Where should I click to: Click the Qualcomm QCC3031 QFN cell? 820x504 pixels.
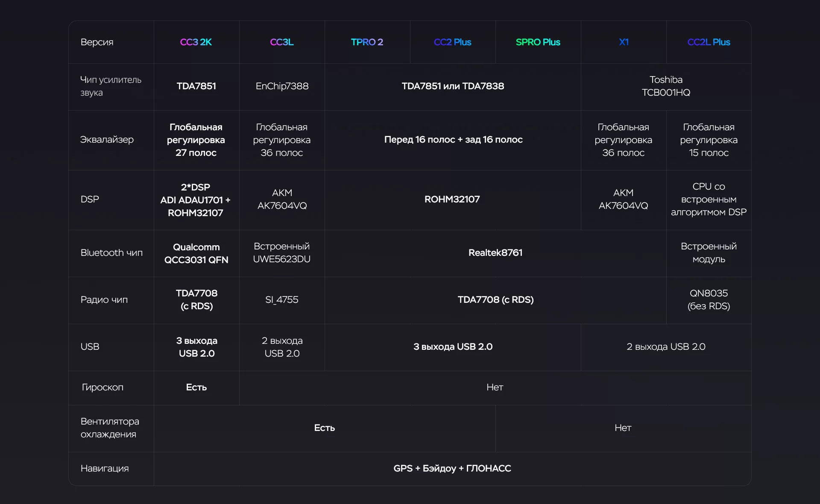tap(196, 253)
